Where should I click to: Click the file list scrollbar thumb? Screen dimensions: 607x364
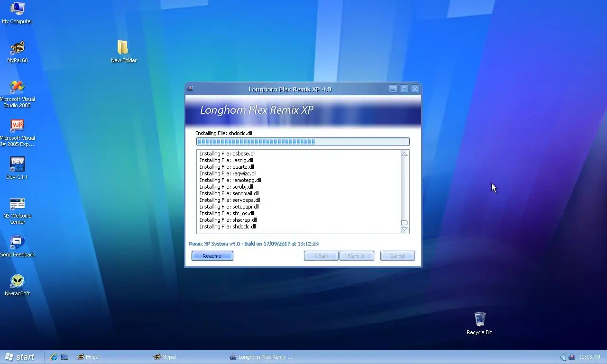pos(405,223)
